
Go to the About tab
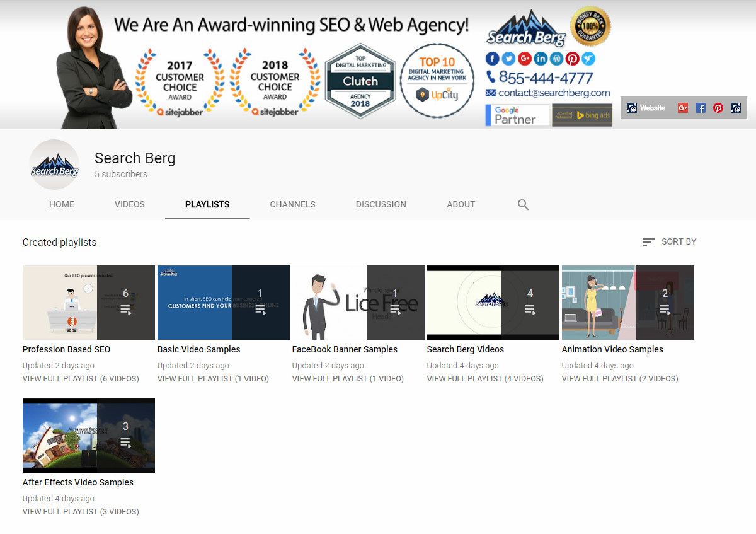click(461, 204)
